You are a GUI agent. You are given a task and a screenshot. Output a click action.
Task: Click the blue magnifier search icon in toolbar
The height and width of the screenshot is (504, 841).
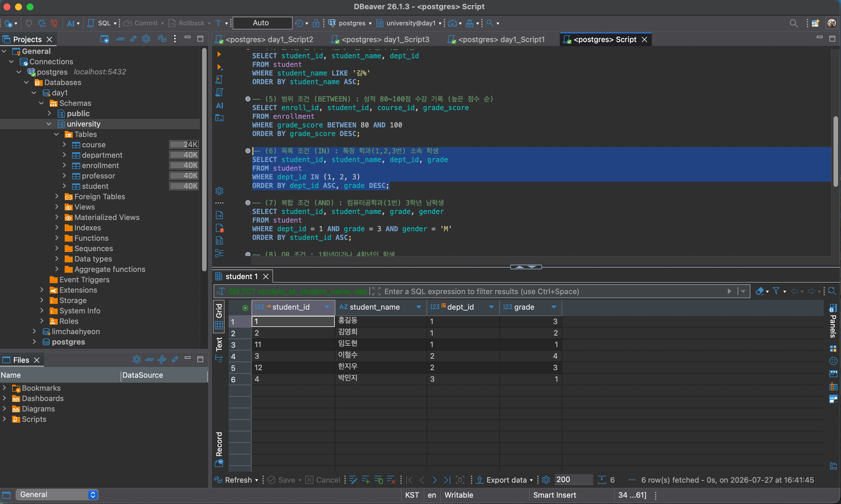[x=490, y=23]
